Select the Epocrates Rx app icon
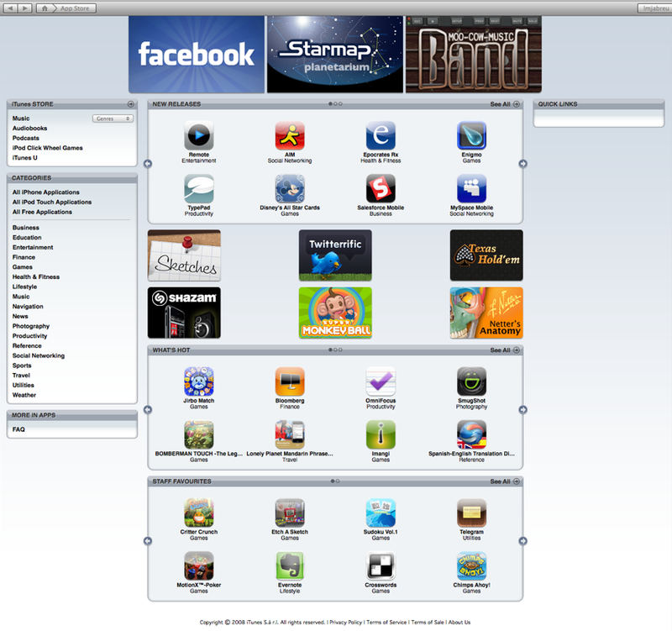 coord(381,135)
